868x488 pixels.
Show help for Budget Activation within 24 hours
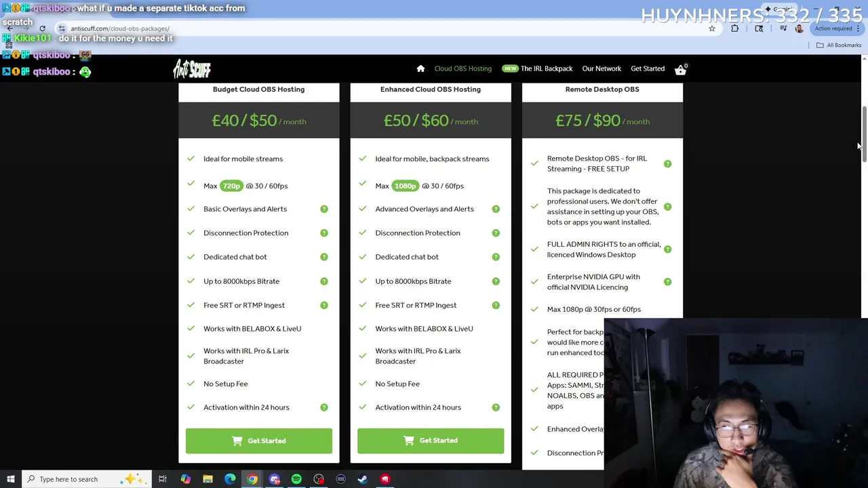click(x=324, y=407)
